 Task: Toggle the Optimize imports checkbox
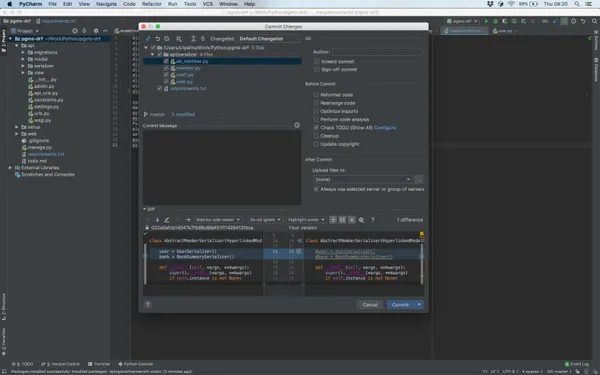(x=316, y=111)
